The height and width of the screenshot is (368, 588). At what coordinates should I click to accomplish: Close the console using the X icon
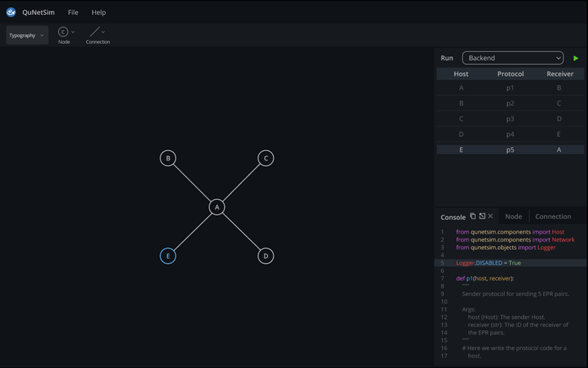click(491, 216)
